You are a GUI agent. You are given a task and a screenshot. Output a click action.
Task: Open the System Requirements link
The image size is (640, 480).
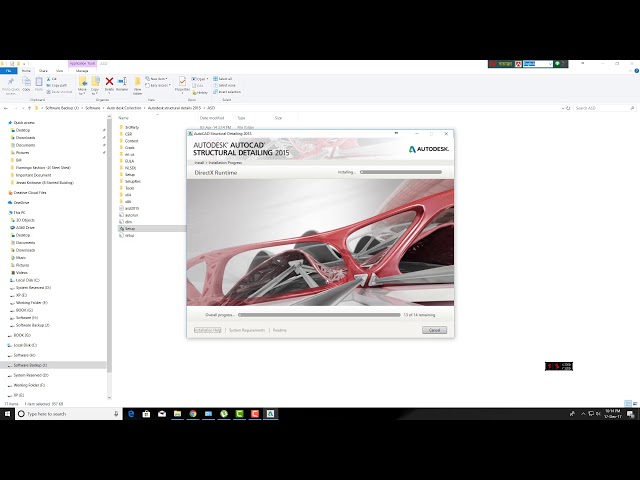click(x=247, y=330)
